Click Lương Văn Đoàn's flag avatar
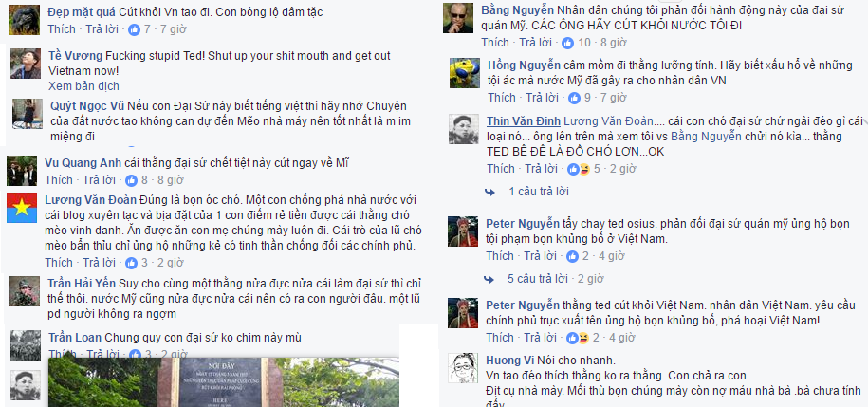 (x=22, y=208)
